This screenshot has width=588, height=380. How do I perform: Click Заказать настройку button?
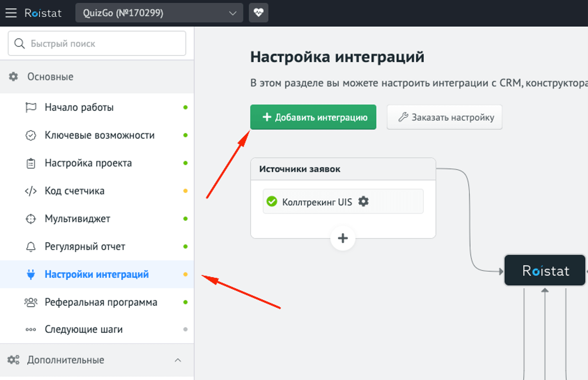point(444,117)
